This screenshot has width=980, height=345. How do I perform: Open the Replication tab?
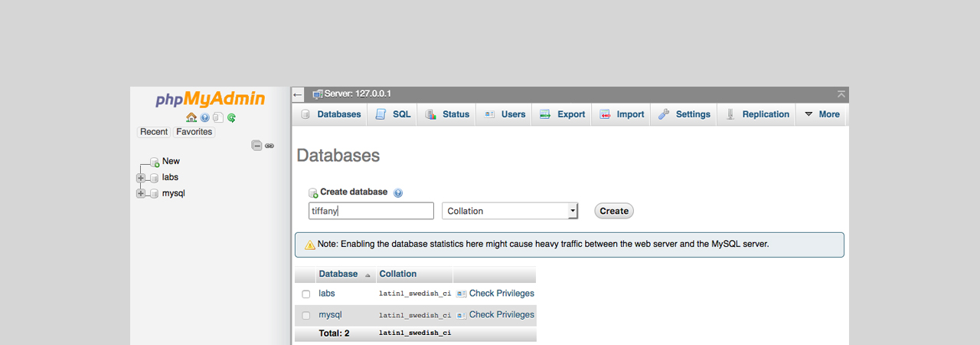coord(756,114)
